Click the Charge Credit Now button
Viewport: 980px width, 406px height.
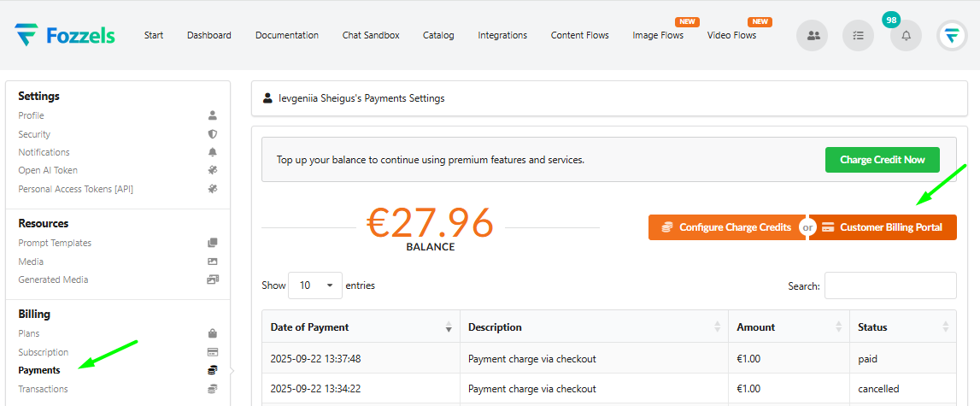click(x=882, y=160)
